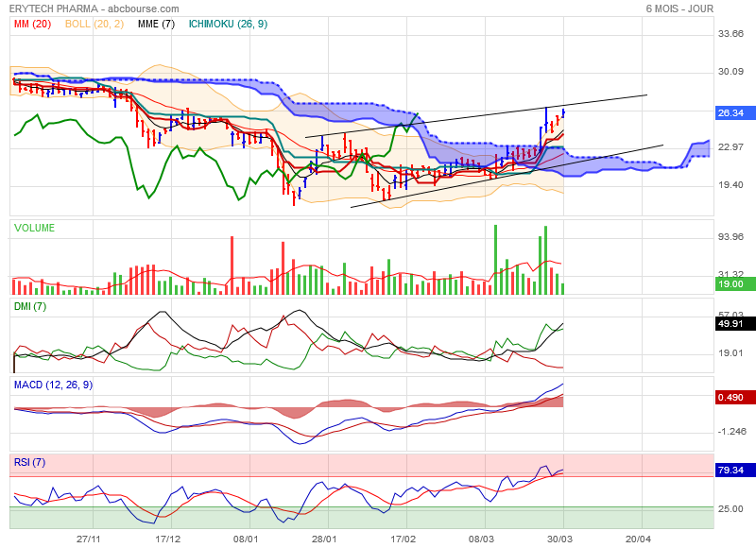Click the blue 79.34 RSI badge
The image size is (756, 548).
point(735,470)
